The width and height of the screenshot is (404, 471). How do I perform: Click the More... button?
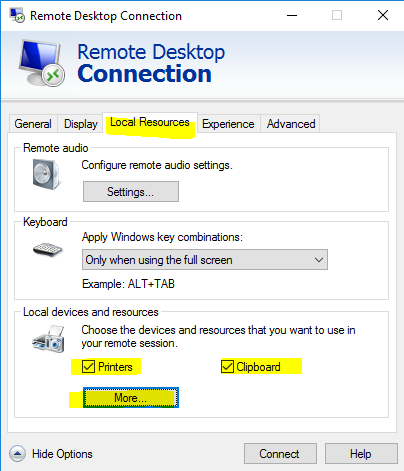coord(131,398)
